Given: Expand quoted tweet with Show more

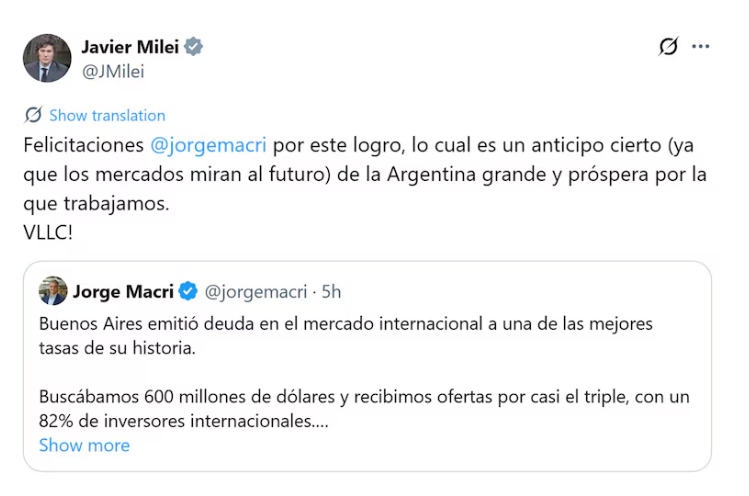Looking at the screenshot, I should [84, 445].
